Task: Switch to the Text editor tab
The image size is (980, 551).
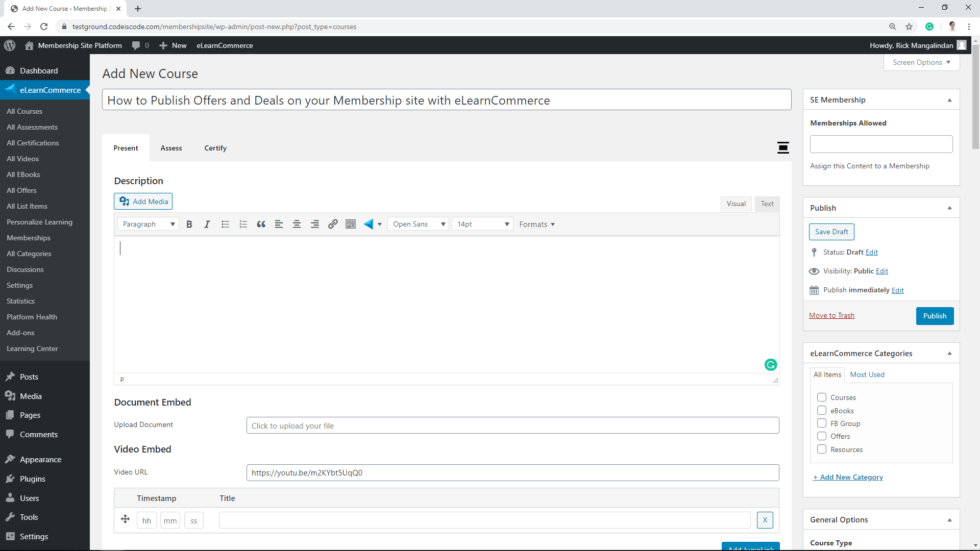Action: [x=767, y=204]
